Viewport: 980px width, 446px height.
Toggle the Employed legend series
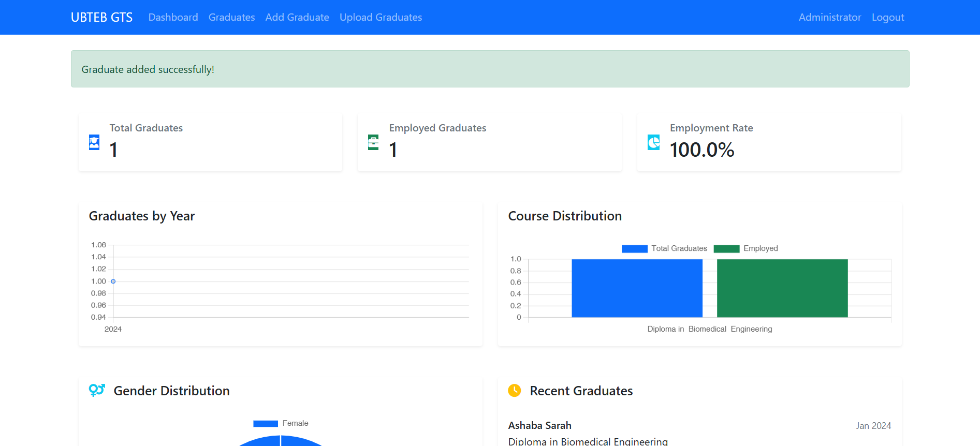(x=746, y=248)
